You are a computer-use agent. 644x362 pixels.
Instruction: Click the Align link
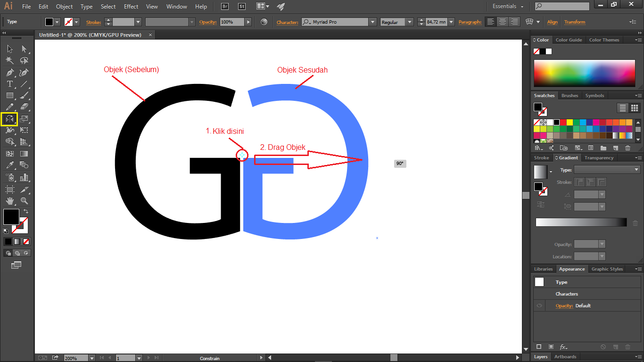pyautogui.click(x=553, y=22)
